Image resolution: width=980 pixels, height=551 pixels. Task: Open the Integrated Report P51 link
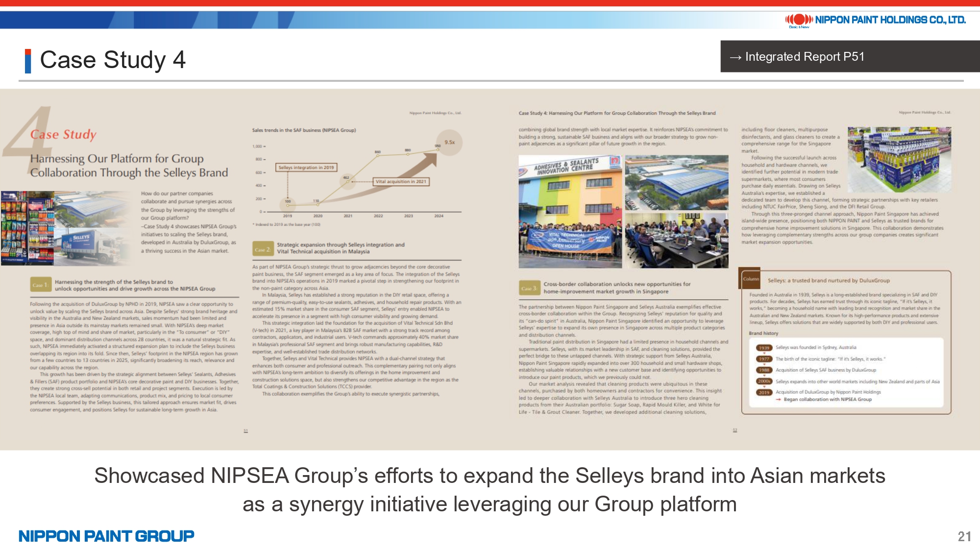(x=850, y=56)
